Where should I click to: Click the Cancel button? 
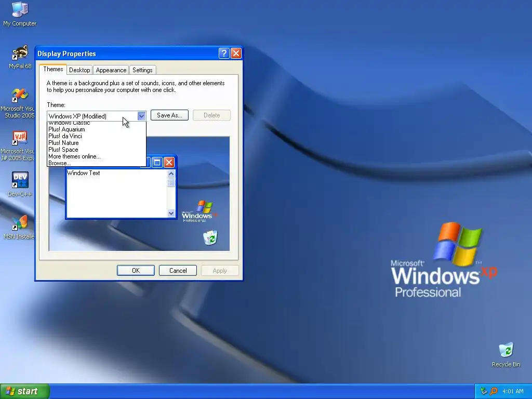[x=178, y=270]
